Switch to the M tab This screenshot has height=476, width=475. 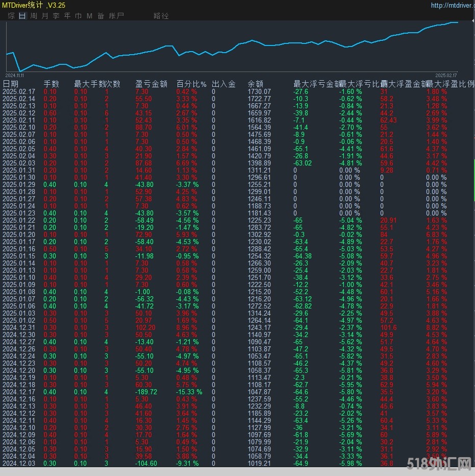pos(89,16)
